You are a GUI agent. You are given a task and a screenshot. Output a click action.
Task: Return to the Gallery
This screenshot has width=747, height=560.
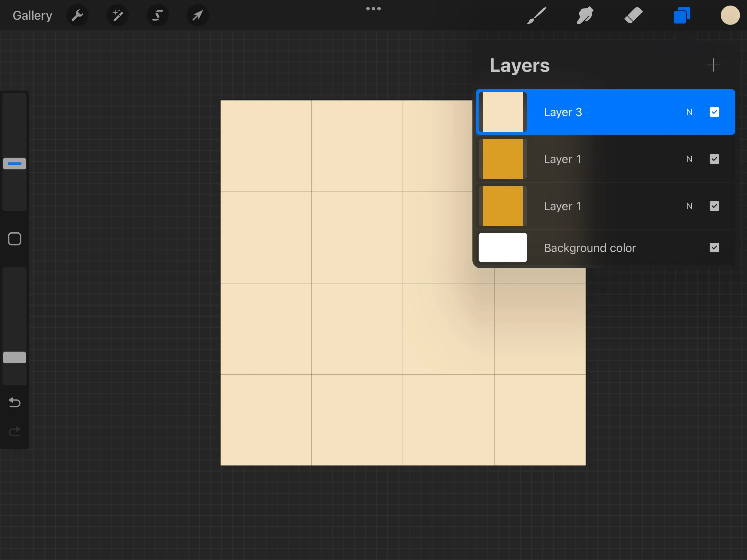[32, 15]
